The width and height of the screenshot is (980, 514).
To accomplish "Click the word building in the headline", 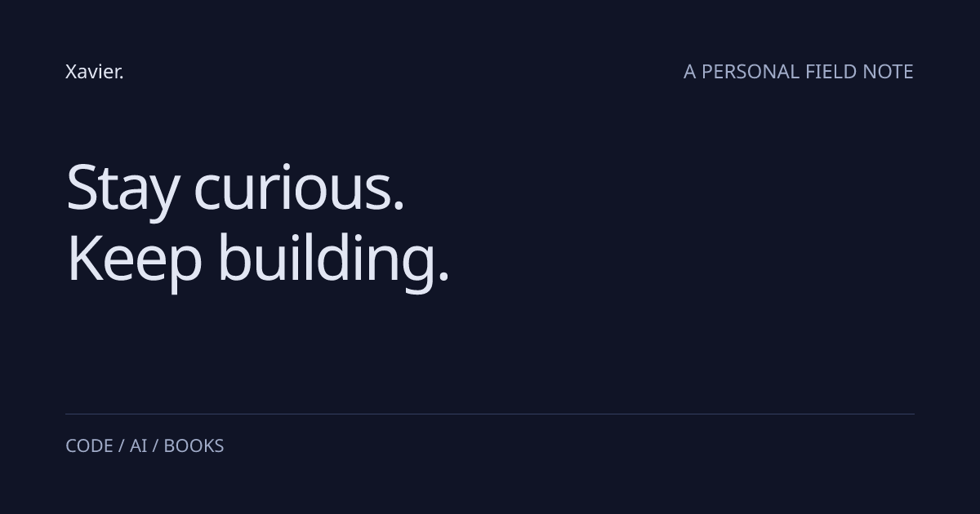I will click(x=327, y=259).
